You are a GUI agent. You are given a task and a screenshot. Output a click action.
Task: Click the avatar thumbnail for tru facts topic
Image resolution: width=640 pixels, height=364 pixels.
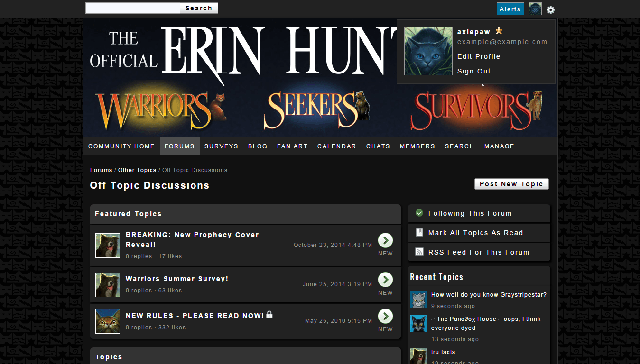(418, 356)
